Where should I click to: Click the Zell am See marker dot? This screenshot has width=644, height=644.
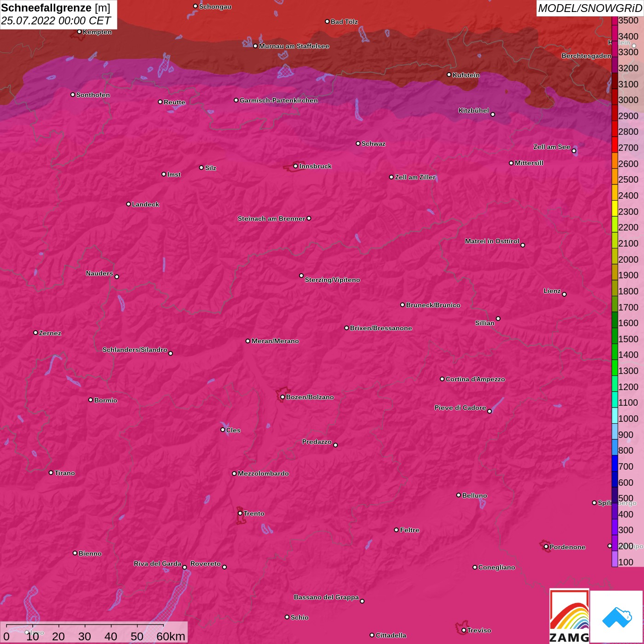574,151
